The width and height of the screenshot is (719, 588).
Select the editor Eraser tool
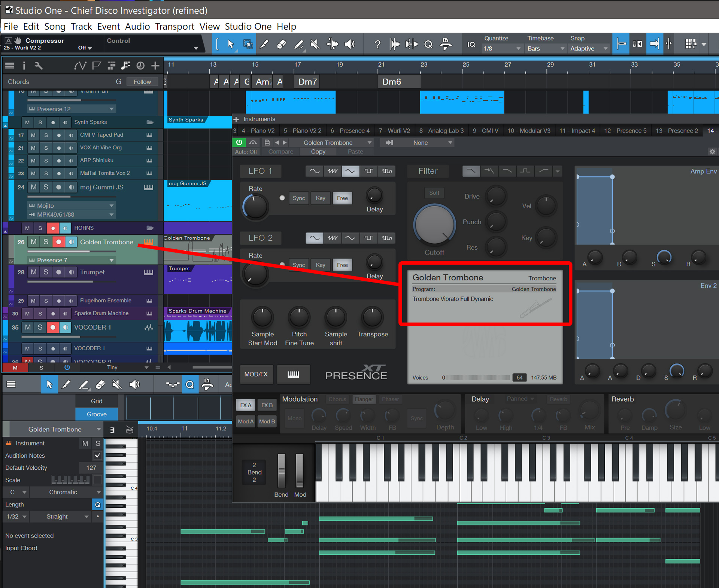(x=100, y=384)
